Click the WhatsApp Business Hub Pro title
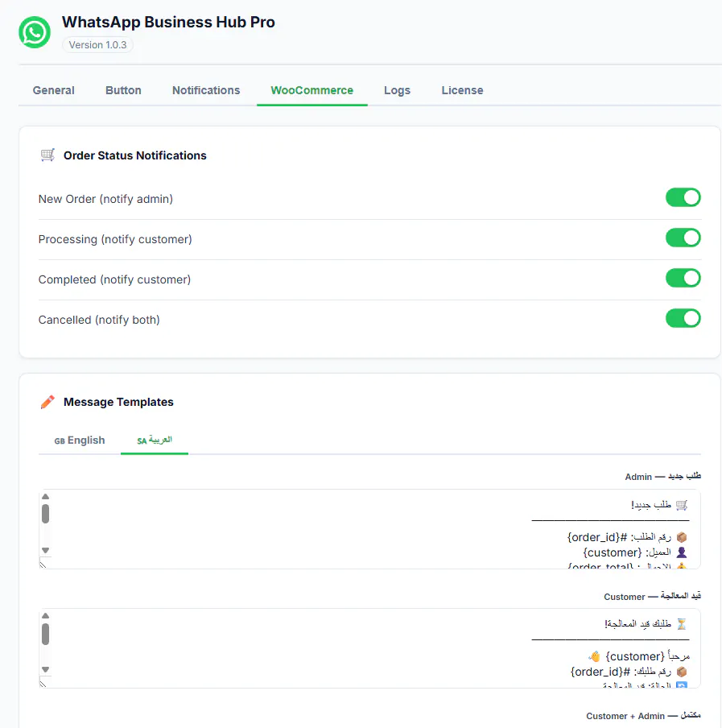This screenshot has width=722, height=728. [168, 23]
